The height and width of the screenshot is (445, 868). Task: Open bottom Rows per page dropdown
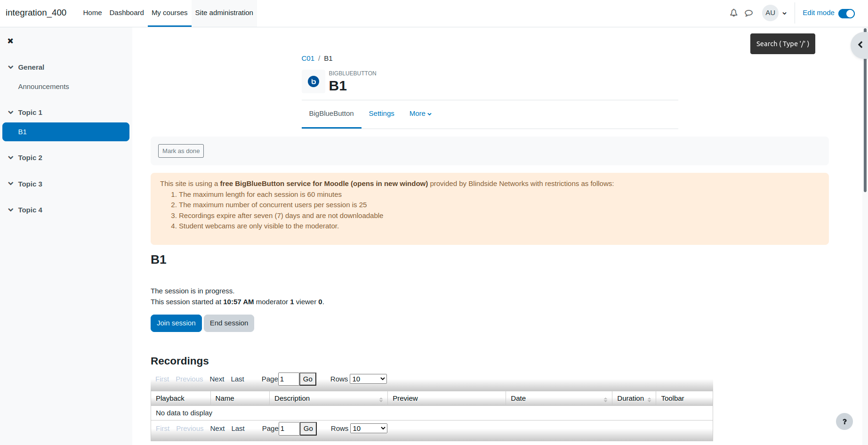tap(369, 428)
